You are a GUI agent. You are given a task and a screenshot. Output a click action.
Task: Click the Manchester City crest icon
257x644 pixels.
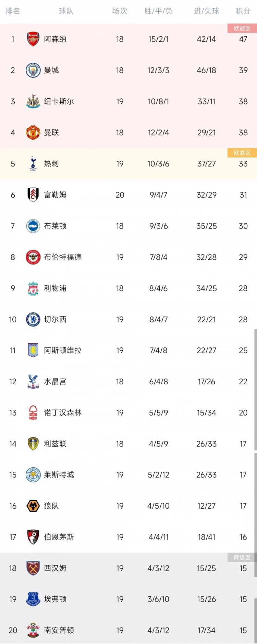(x=33, y=70)
